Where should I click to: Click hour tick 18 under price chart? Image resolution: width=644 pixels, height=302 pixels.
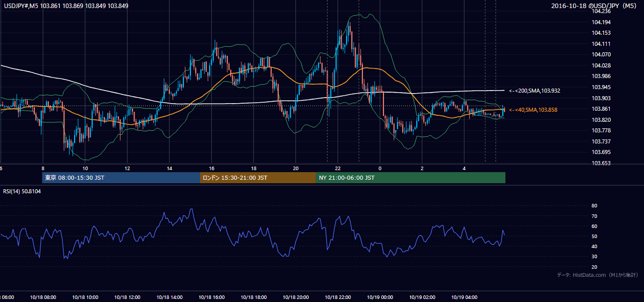(253, 169)
